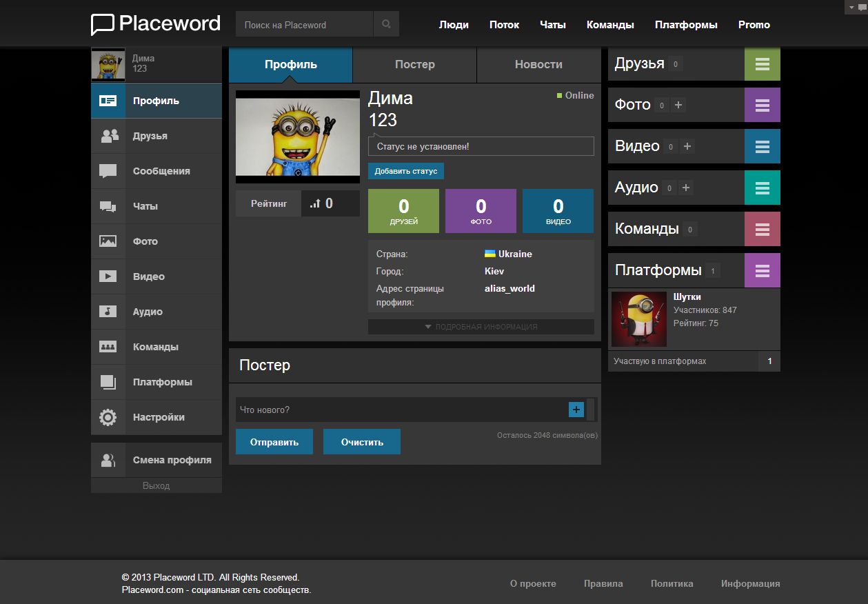
Task: Open Платформы in the top navigation
Action: click(686, 25)
